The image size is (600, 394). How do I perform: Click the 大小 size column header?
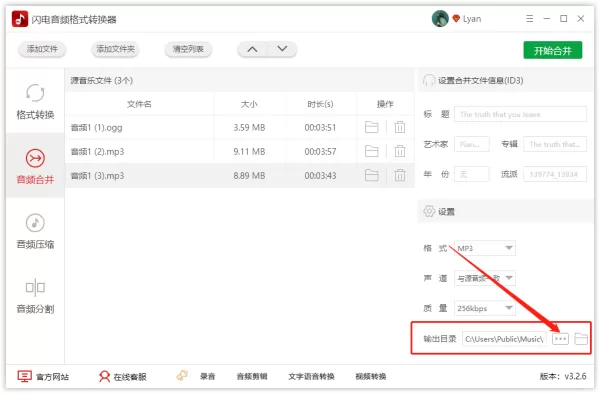tap(249, 104)
